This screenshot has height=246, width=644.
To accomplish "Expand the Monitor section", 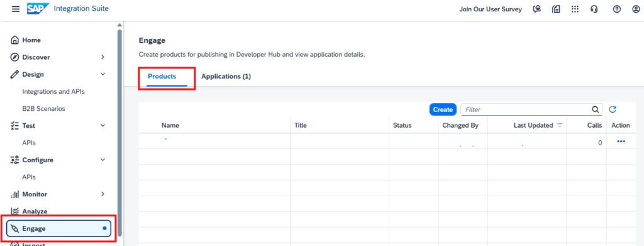I will pyautogui.click(x=103, y=194).
